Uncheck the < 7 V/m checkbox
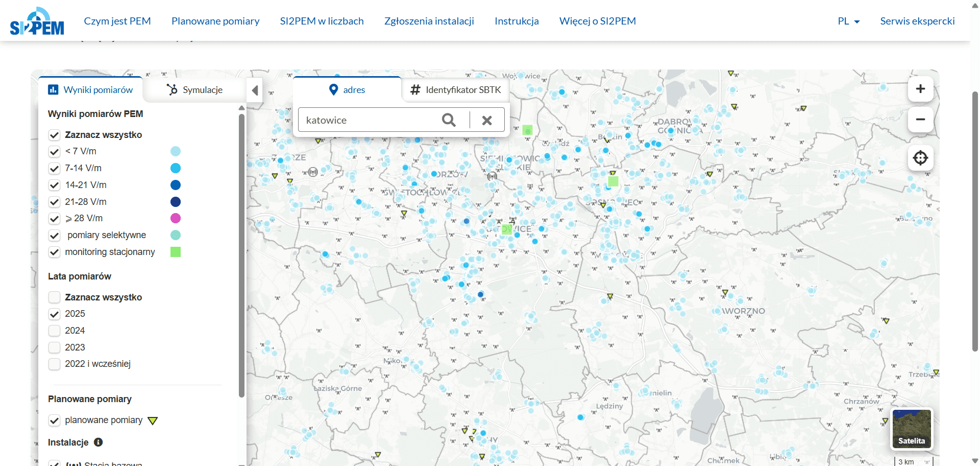 [55, 152]
